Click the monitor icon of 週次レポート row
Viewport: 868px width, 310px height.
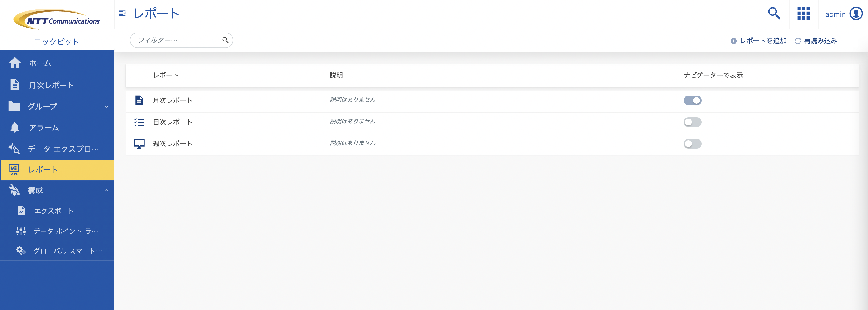click(x=139, y=144)
